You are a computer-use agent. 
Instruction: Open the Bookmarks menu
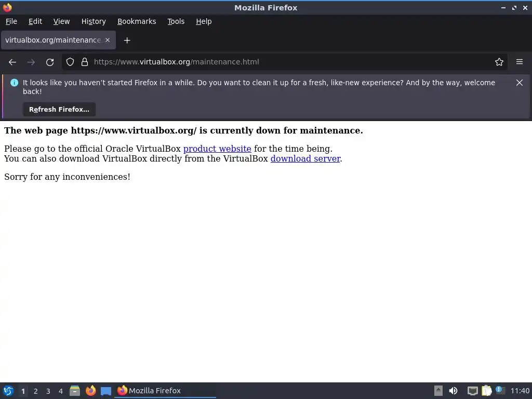coord(137,21)
